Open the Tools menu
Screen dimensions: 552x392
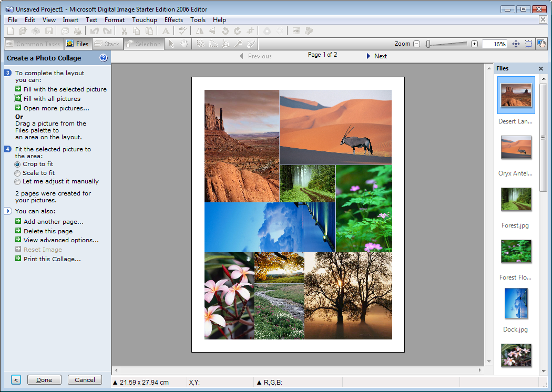(198, 20)
